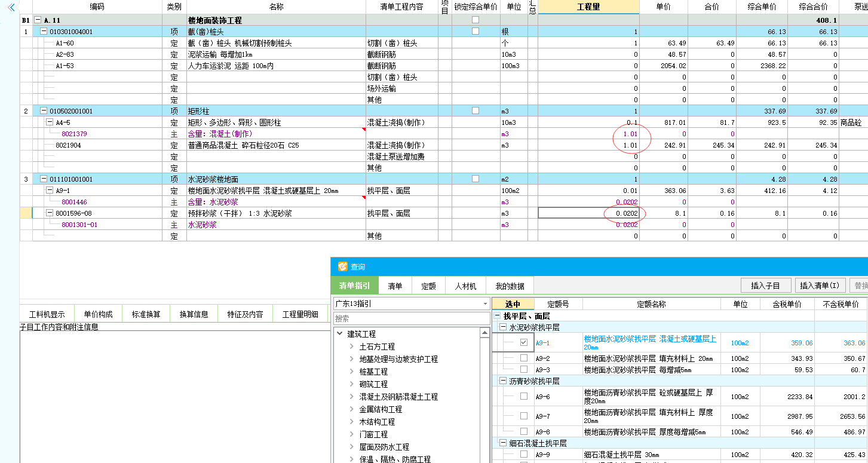The width and height of the screenshot is (868, 463).
Task: Click the category tree vertical scrollbar
Action: coord(484,394)
